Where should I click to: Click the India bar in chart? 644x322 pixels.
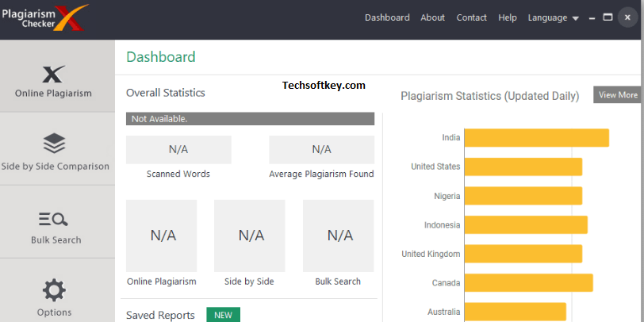[x=536, y=137]
